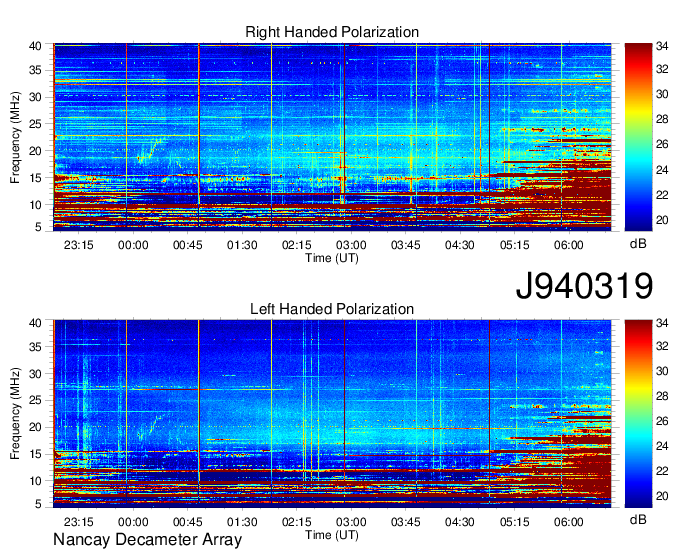This screenshot has width=680, height=552.
Task: Click "30" frequency tick of Left Handed plot
Action: [35, 374]
